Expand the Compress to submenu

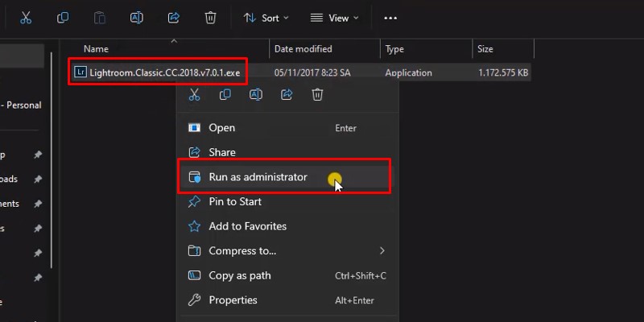[287, 251]
